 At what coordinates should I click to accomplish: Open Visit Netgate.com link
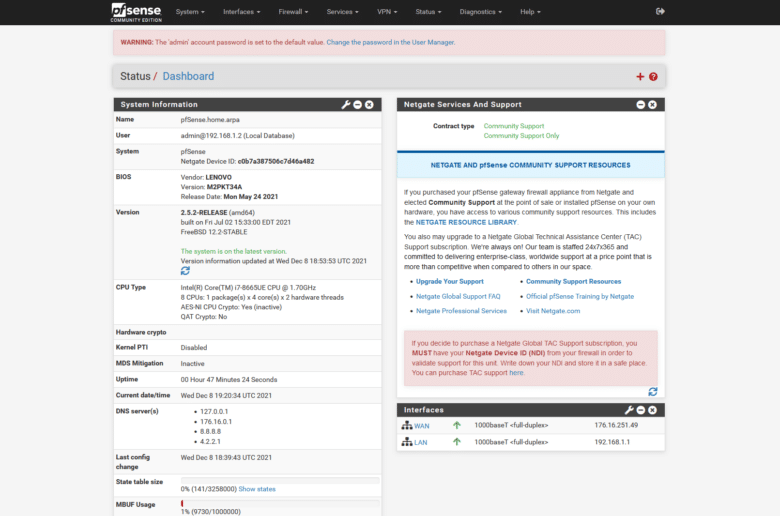(553, 311)
